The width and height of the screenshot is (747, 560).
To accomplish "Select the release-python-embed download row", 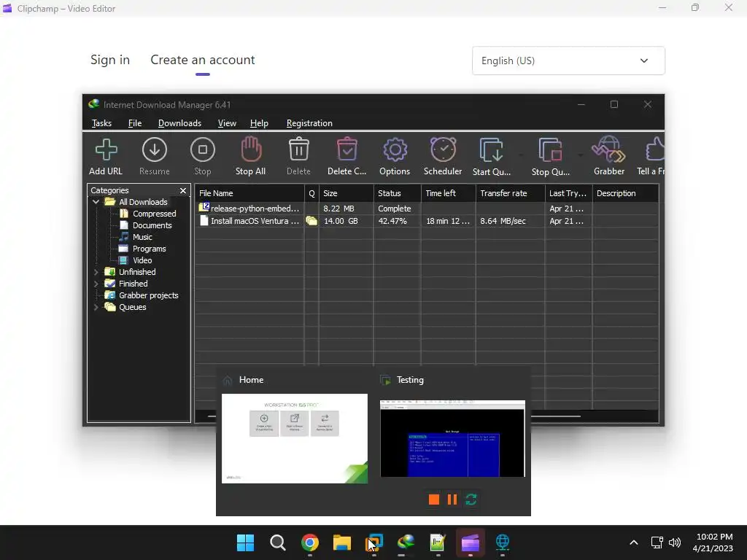I will pos(426,209).
